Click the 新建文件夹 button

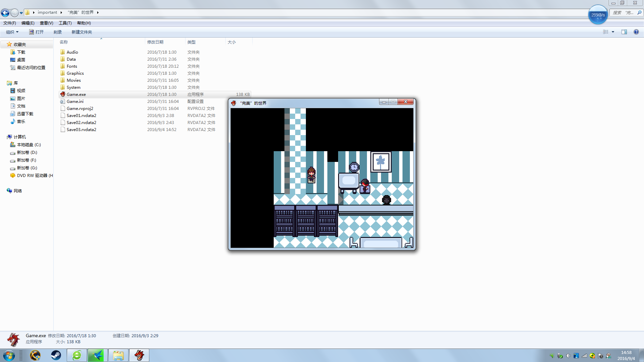(82, 32)
